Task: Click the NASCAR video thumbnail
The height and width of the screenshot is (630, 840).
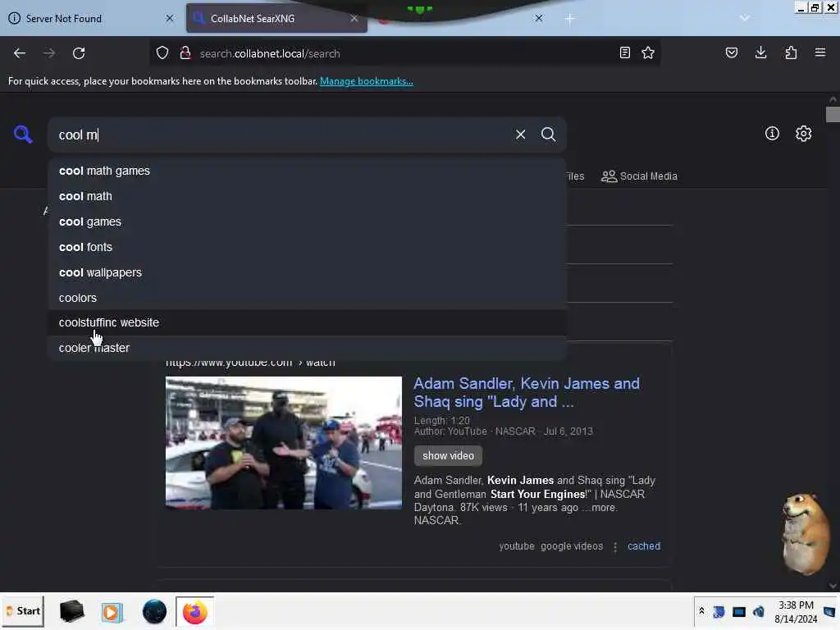Action: coord(283,443)
